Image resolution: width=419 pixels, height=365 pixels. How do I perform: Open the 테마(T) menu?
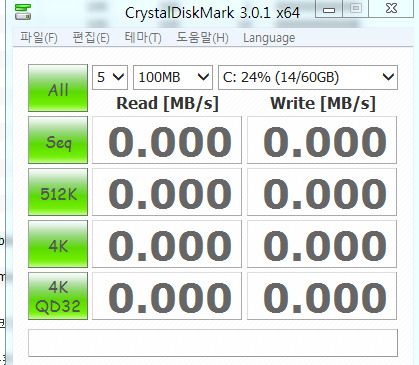(x=143, y=37)
